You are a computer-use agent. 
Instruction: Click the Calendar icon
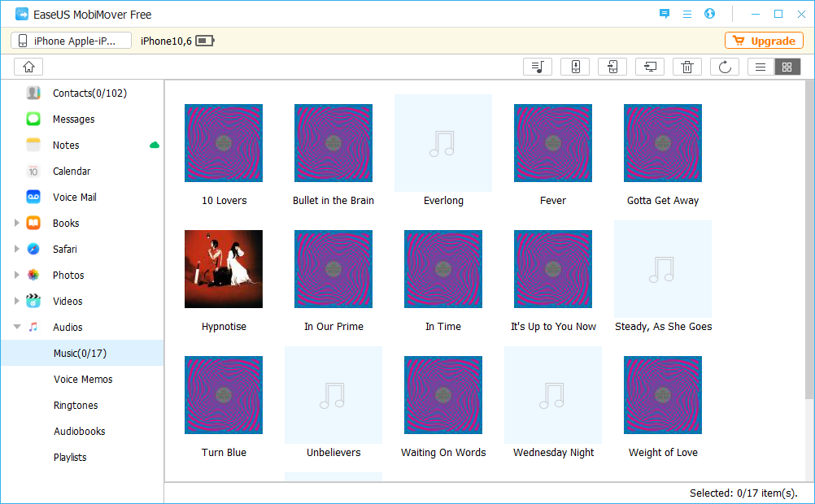click(x=33, y=171)
